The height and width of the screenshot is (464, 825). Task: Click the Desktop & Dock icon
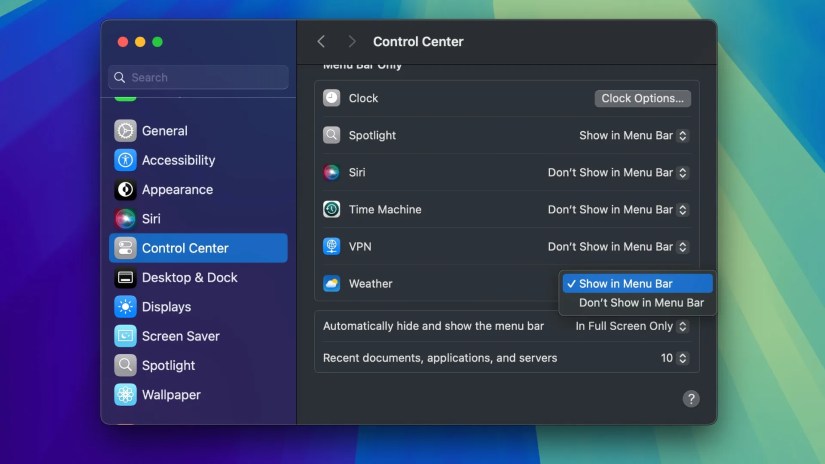pos(125,277)
